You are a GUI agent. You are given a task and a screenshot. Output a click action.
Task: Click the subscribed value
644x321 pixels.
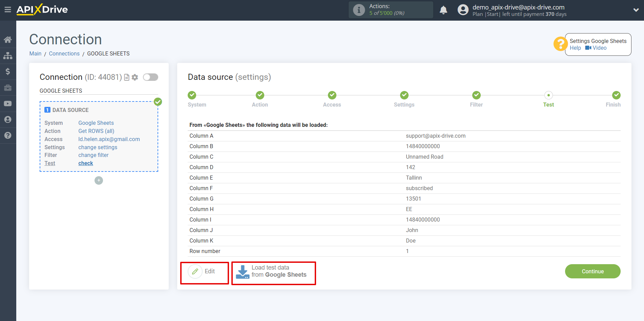[419, 188]
